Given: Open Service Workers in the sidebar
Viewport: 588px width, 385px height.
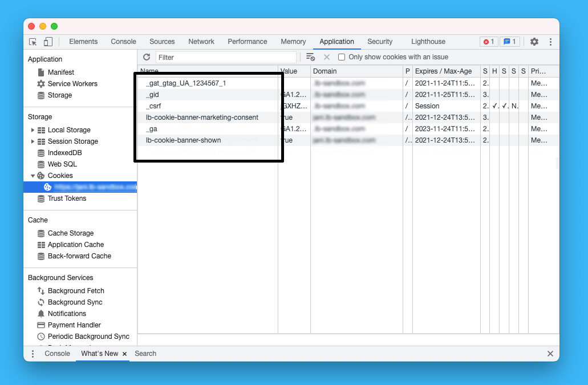Looking at the screenshot, I should [72, 84].
